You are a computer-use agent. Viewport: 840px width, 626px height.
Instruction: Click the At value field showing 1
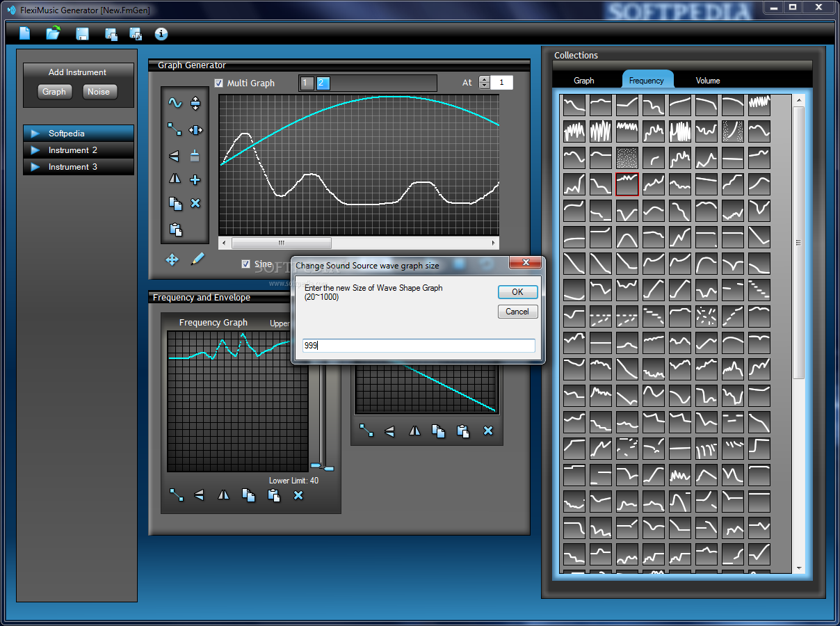coord(502,83)
